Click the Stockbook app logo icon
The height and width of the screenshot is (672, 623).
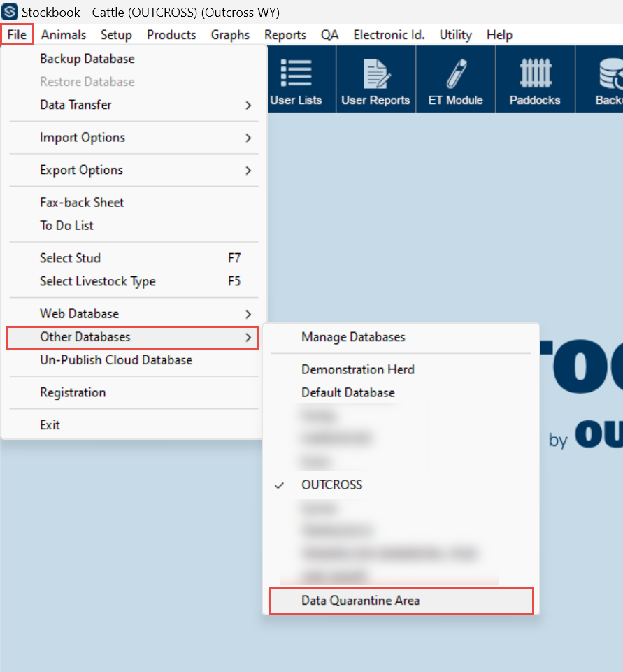pyautogui.click(x=10, y=12)
